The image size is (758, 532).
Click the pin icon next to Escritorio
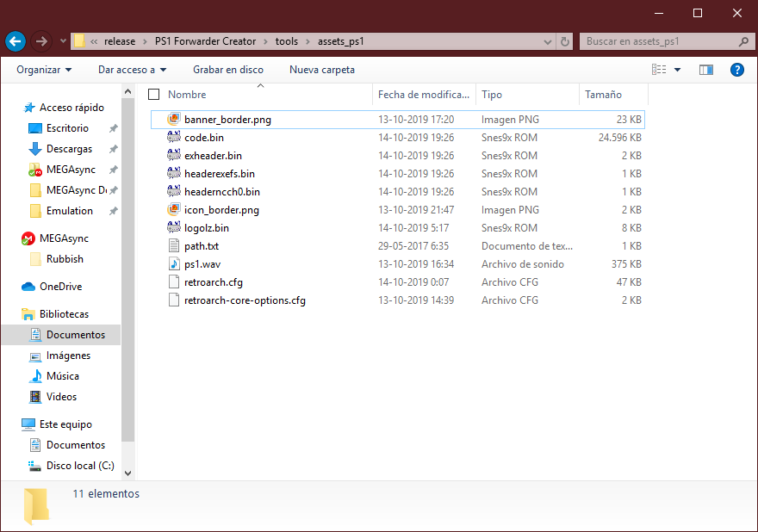[113, 128]
